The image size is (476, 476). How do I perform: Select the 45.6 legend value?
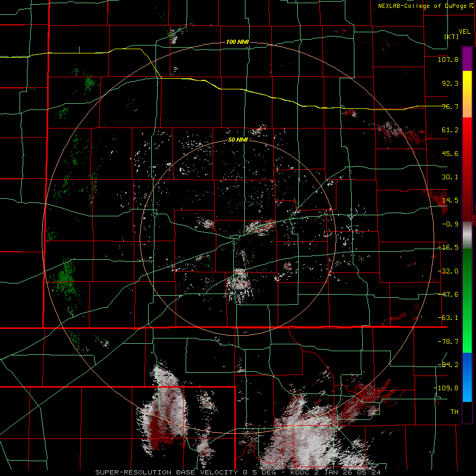click(450, 153)
